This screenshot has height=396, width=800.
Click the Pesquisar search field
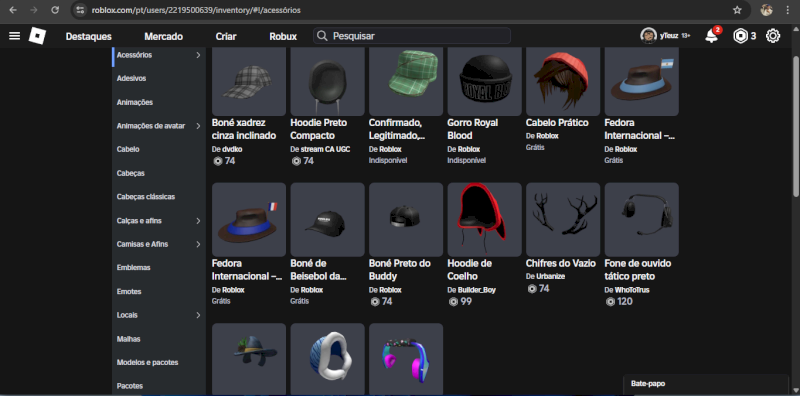pyautogui.click(x=412, y=36)
